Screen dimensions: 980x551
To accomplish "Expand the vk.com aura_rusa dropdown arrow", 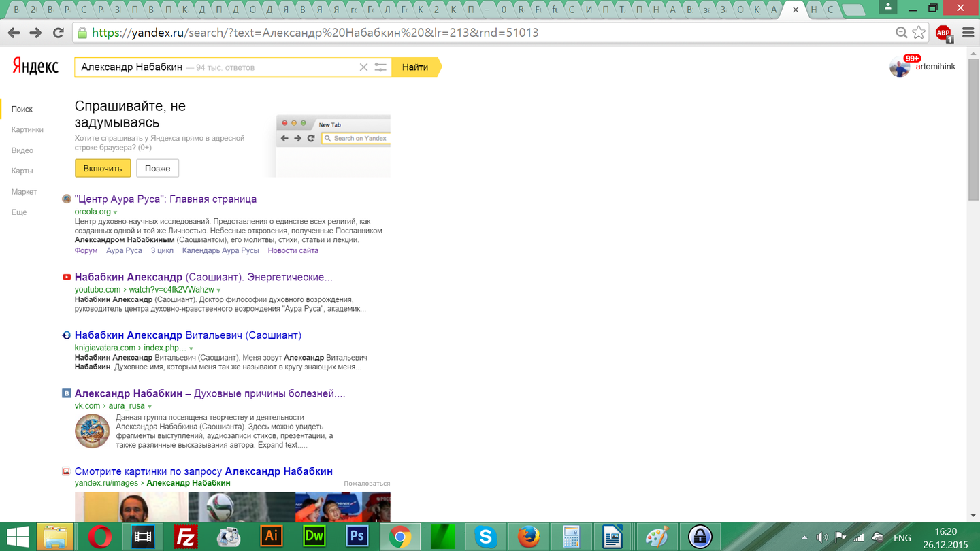I will pos(150,407).
